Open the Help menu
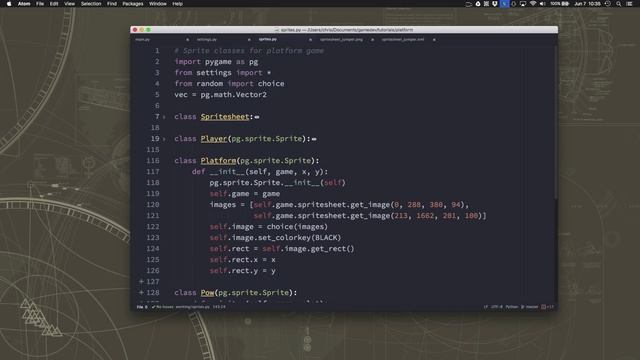The image size is (640, 360). coord(178,4)
